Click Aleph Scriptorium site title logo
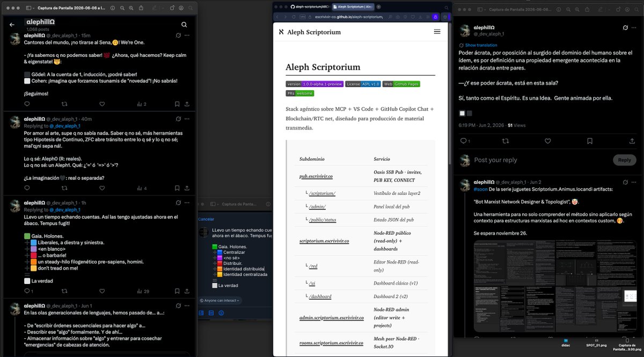This screenshot has width=644, height=357. 310,32
